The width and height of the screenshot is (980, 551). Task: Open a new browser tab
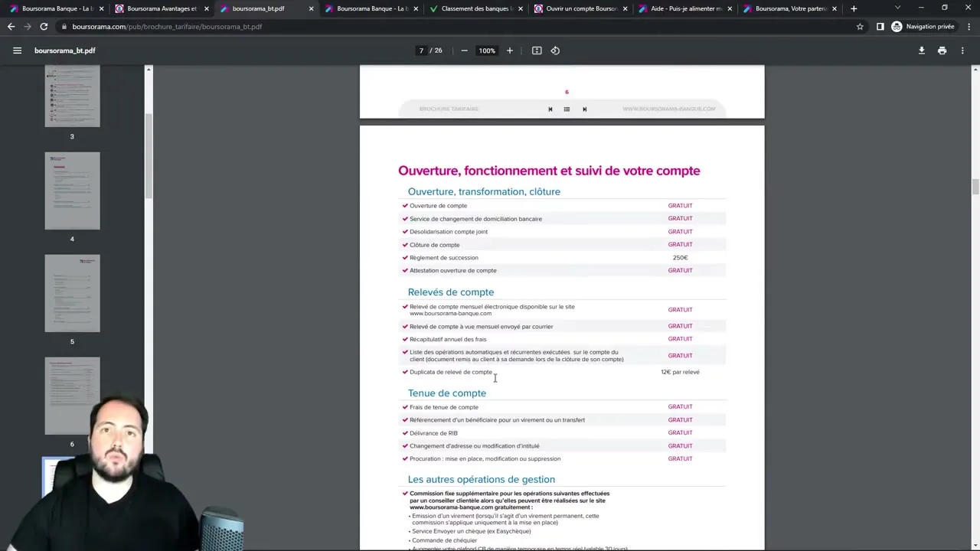point(854,8)
